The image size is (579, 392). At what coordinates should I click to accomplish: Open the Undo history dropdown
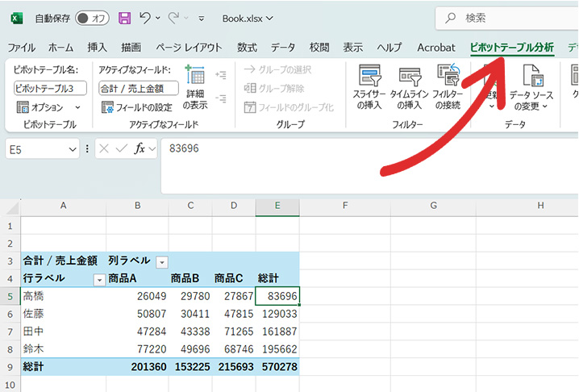pos(158,18)
